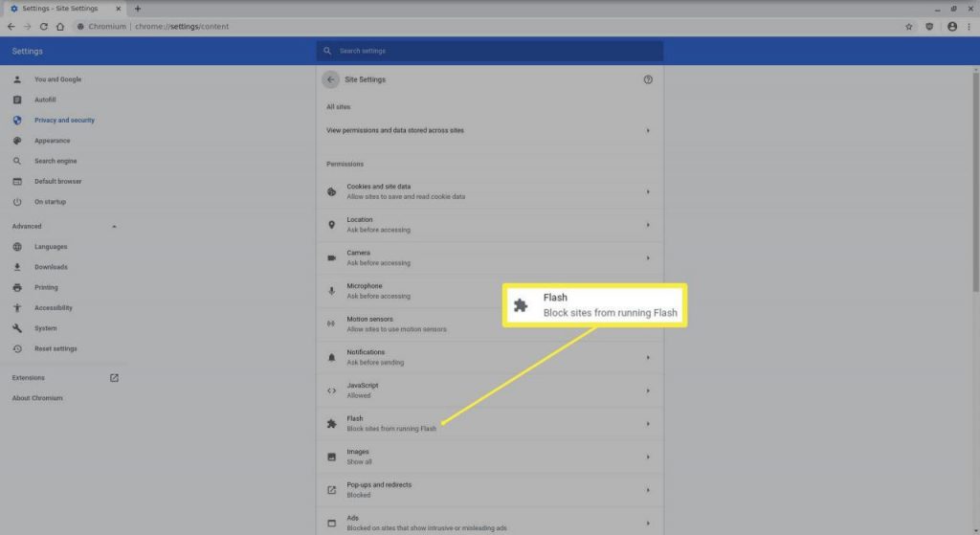
Task: Open the Ads row arrow
Action: [x=648, y=524]
